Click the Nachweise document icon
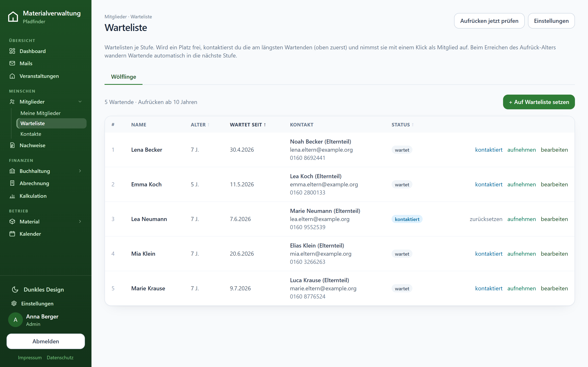Viewport: 588px width, 367px height. coord(12,145)
